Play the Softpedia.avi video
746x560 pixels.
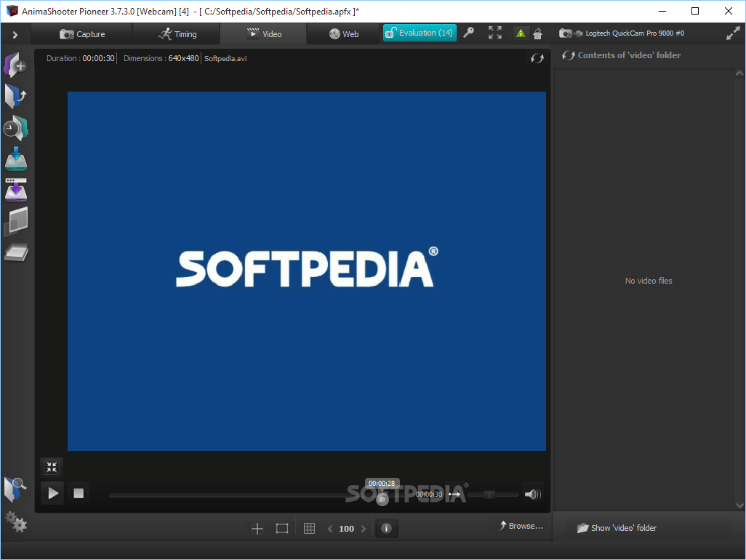click(52, 493)
